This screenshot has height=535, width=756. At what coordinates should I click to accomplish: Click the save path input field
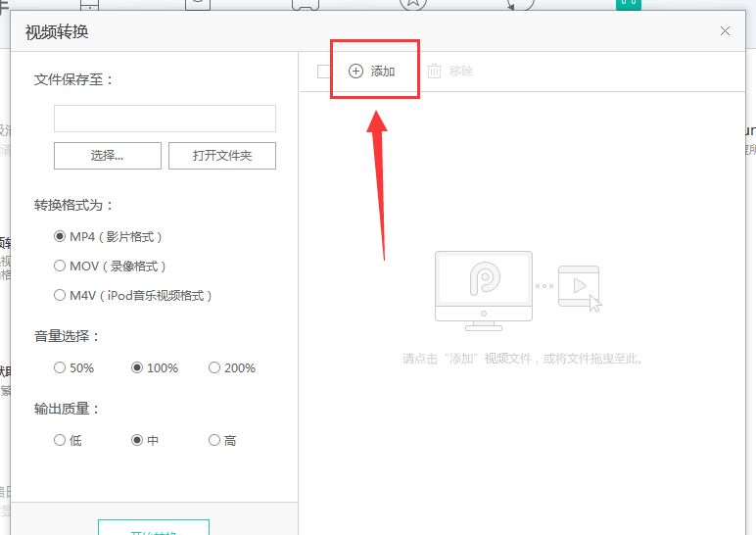(165, 119)
